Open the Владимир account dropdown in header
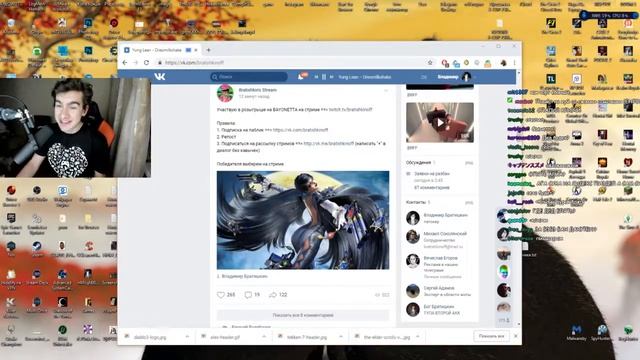Viewport: 640px width, 360px height. 457,77
